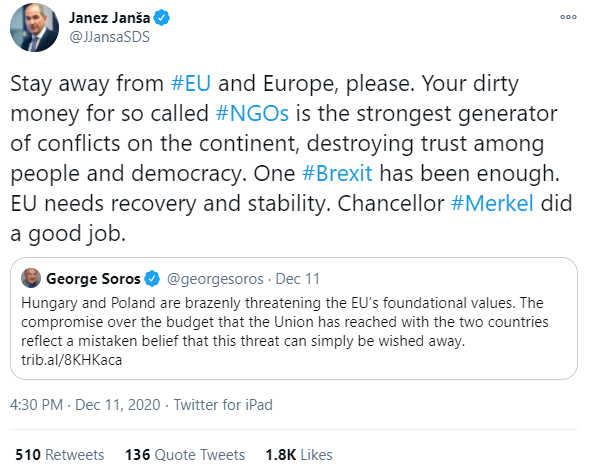Viewport: 593px width, 475px height.
Task: View the 136 Quote Tweets
Action: [x=185, y=455]
